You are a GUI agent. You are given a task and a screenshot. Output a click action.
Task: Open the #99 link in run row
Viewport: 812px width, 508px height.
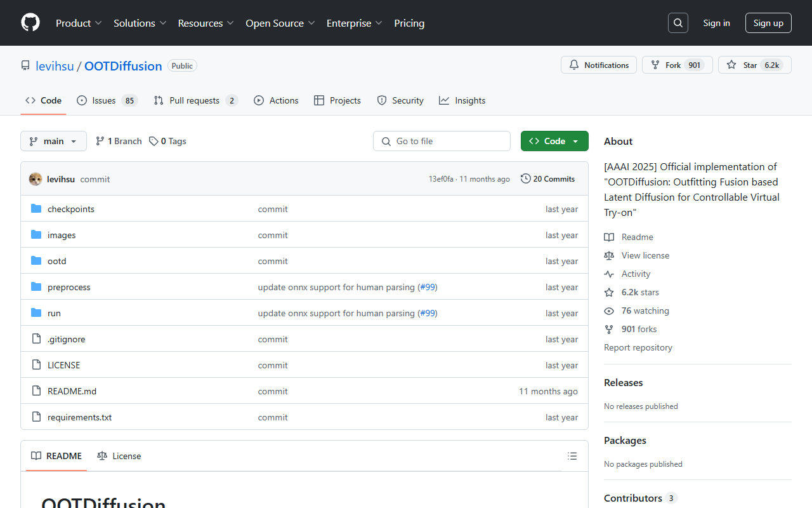(x=428, y=313)
